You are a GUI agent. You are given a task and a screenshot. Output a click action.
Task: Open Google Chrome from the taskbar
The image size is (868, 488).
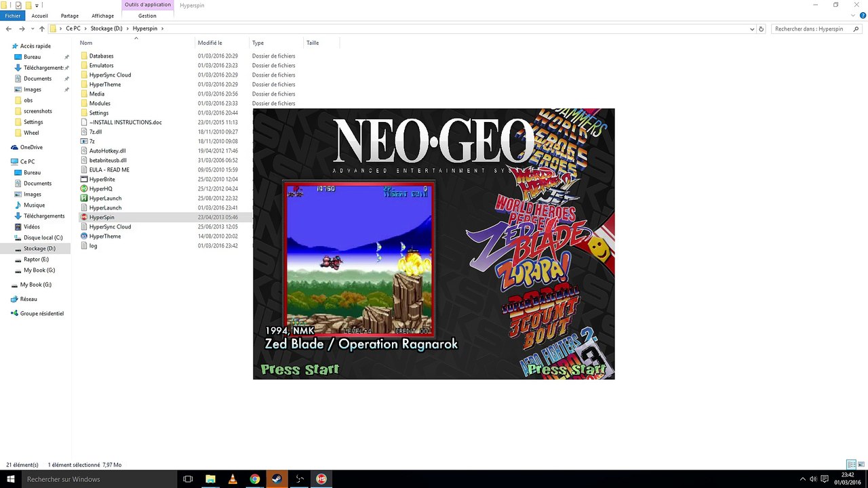click(254, 479)
